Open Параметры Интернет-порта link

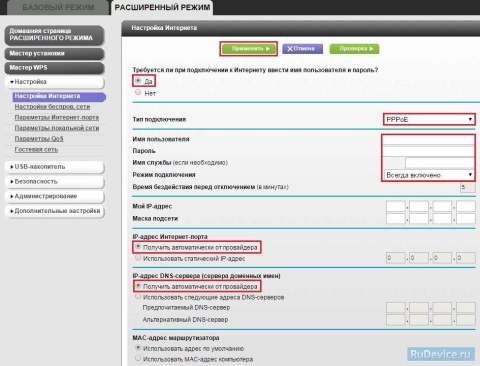[57, 117]
